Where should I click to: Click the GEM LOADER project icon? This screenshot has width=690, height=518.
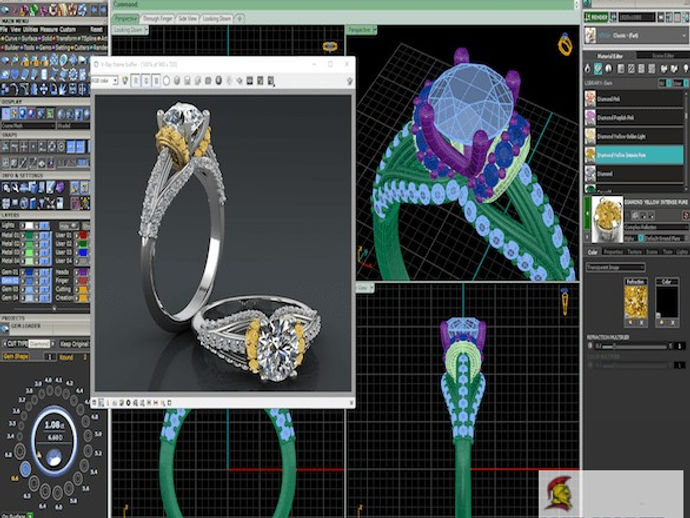pos(5,328)
